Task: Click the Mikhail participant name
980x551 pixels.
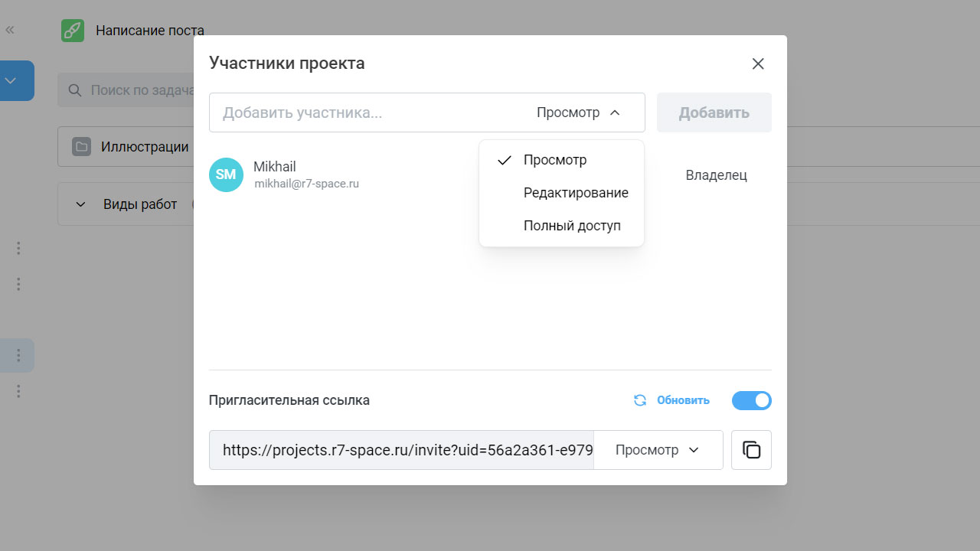Action: [275, 167]
